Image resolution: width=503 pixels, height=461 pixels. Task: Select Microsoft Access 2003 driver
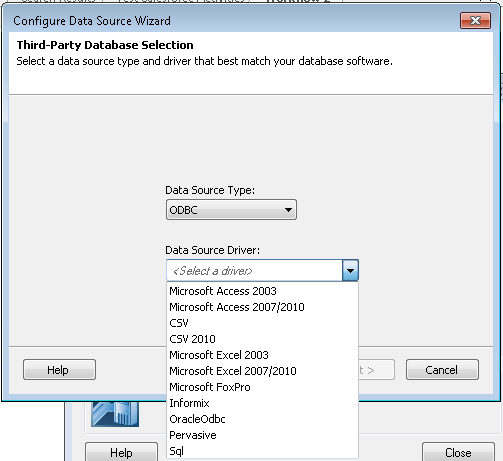pyautogui.click(x=262, y=291)
